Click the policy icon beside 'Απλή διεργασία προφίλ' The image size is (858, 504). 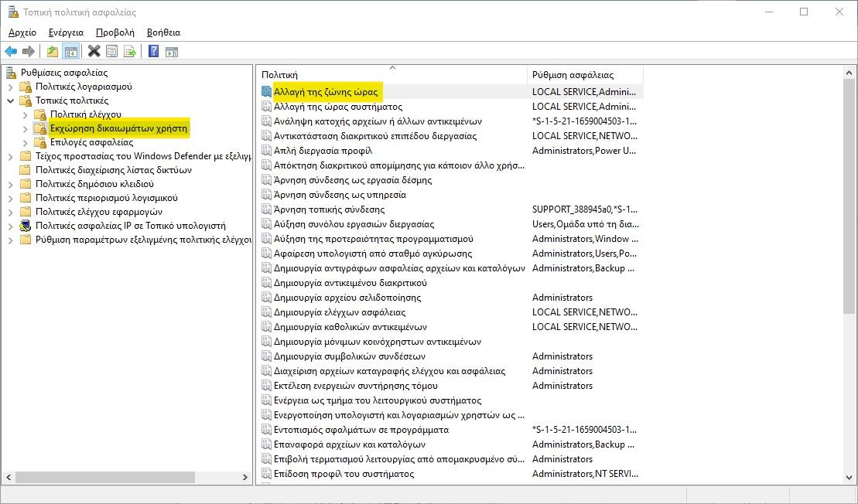[x=266, y=150]
